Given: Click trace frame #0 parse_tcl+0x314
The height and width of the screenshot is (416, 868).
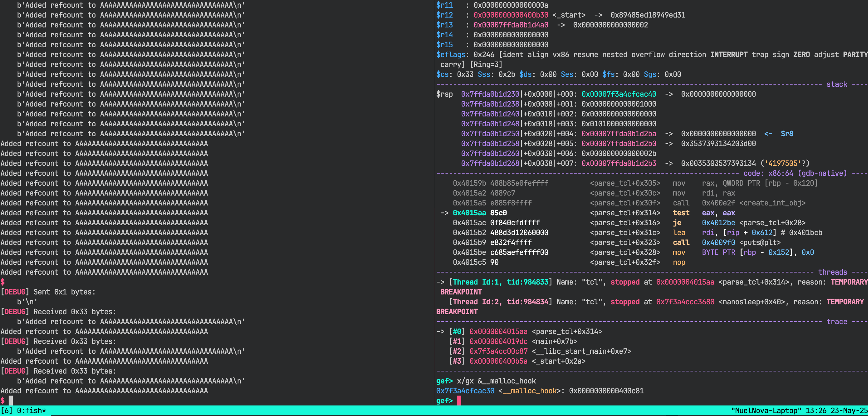Looking at the screenshot, I should (x=526, y=331).
